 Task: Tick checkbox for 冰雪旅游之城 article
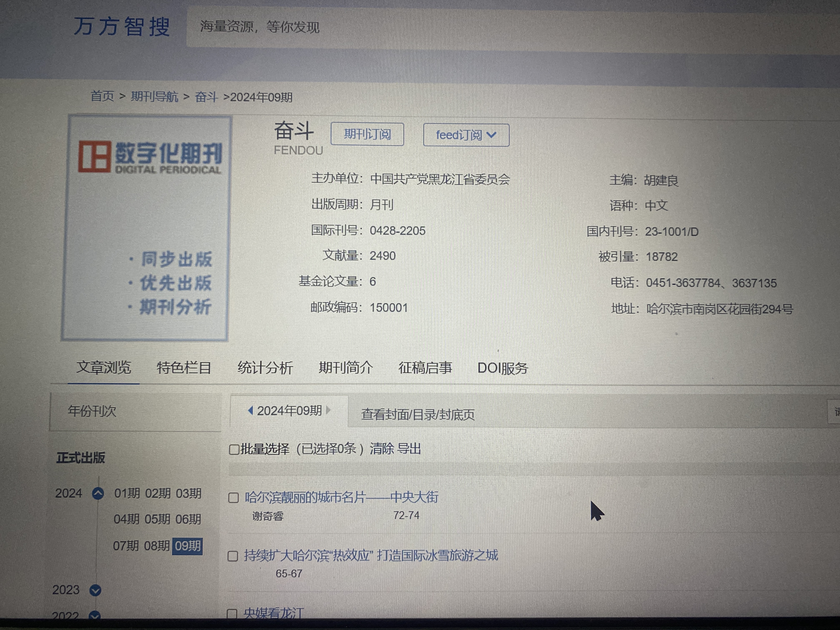(233, 556)
